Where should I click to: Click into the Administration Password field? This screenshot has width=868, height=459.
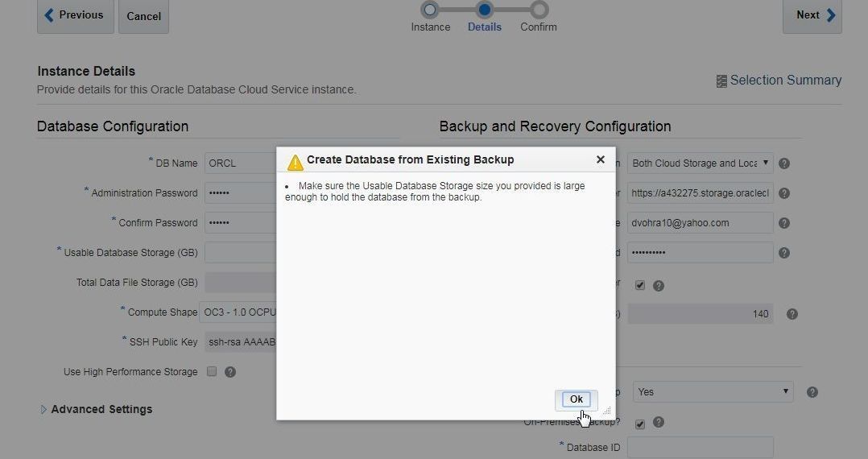click(x=241, y=192)
